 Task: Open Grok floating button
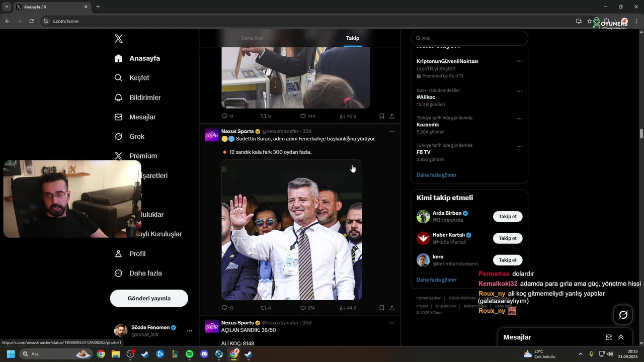tap(623, 315)
